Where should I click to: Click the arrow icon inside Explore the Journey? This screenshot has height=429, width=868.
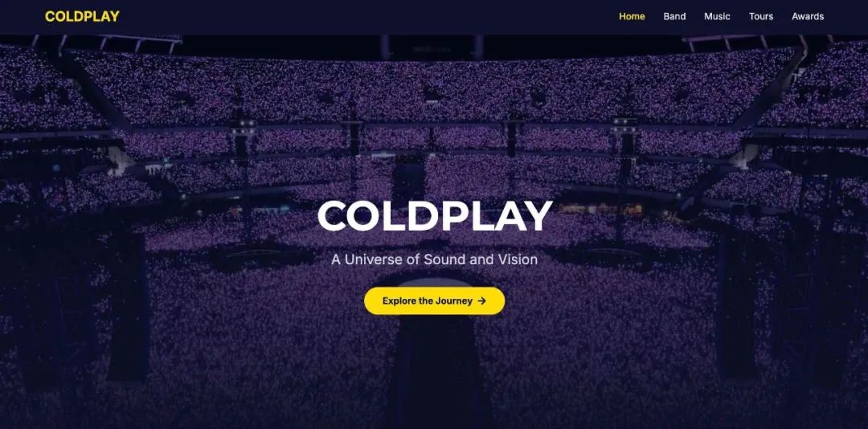coord(481,301)
